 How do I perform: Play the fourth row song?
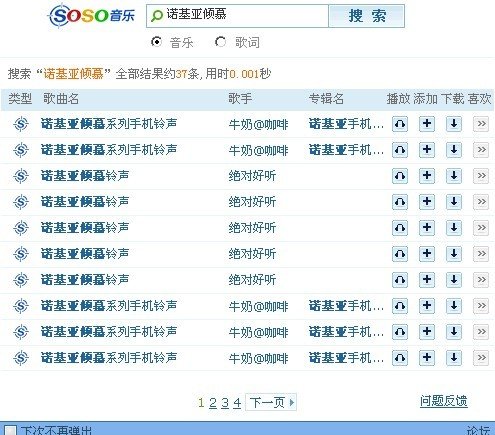pos(400,202)
